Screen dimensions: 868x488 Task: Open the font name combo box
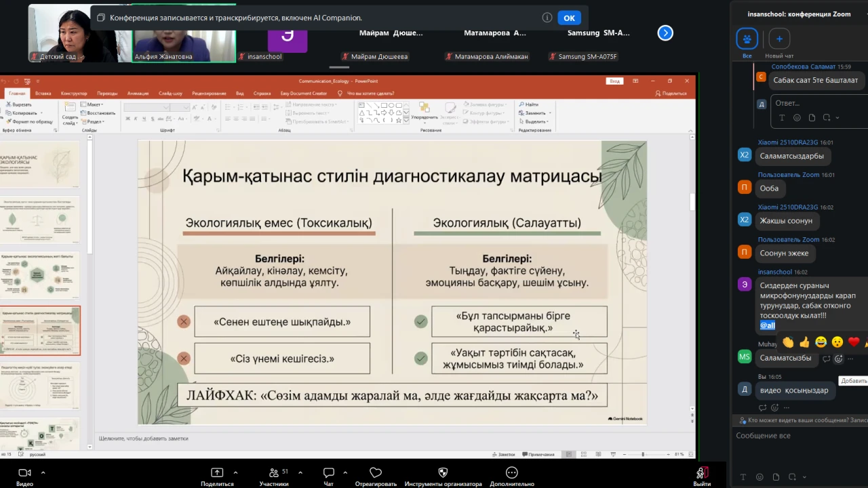click(x=147, y=107)
